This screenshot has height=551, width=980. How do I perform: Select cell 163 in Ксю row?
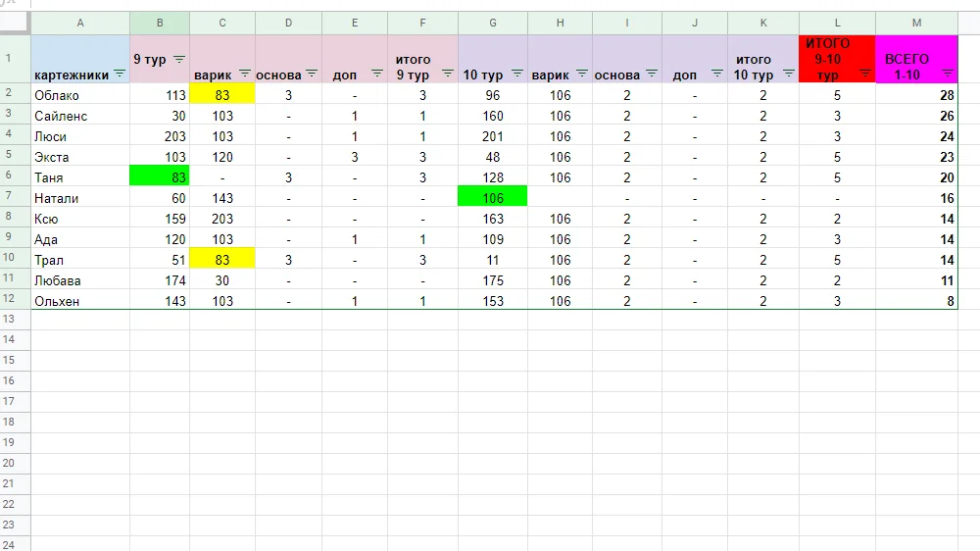(493, 219)
